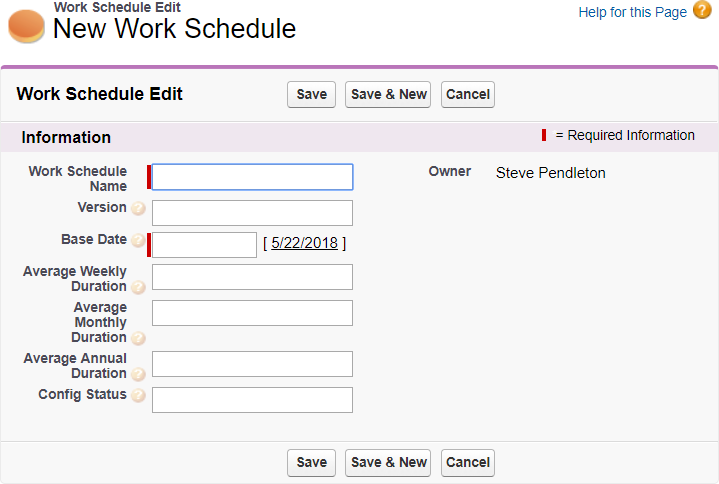This screenshot has width=719, height=484.
Task: Click the Base Date input field
Action: click(204, 245)
